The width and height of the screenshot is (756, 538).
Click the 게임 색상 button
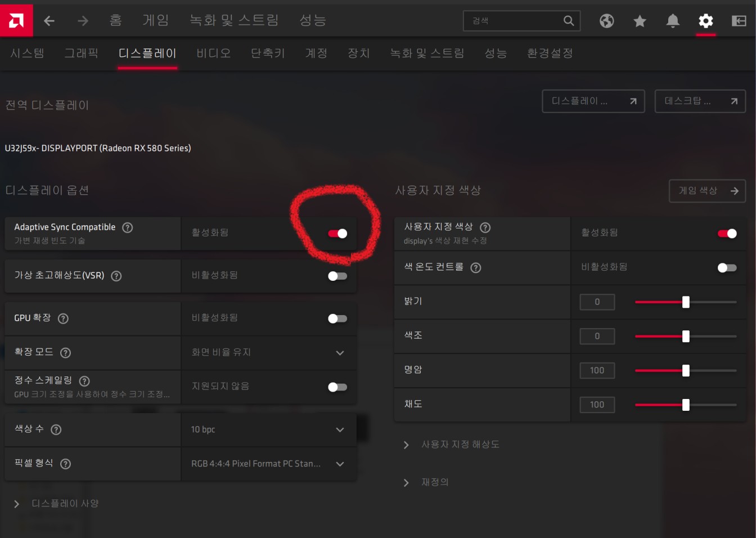707,191
